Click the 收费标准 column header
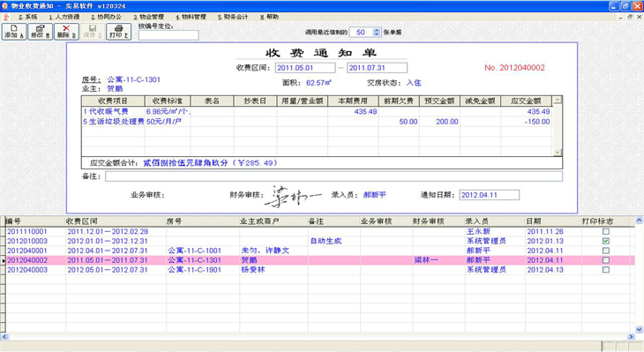The image size is (644, 352). pyautogui.click(x=167, y=101)
